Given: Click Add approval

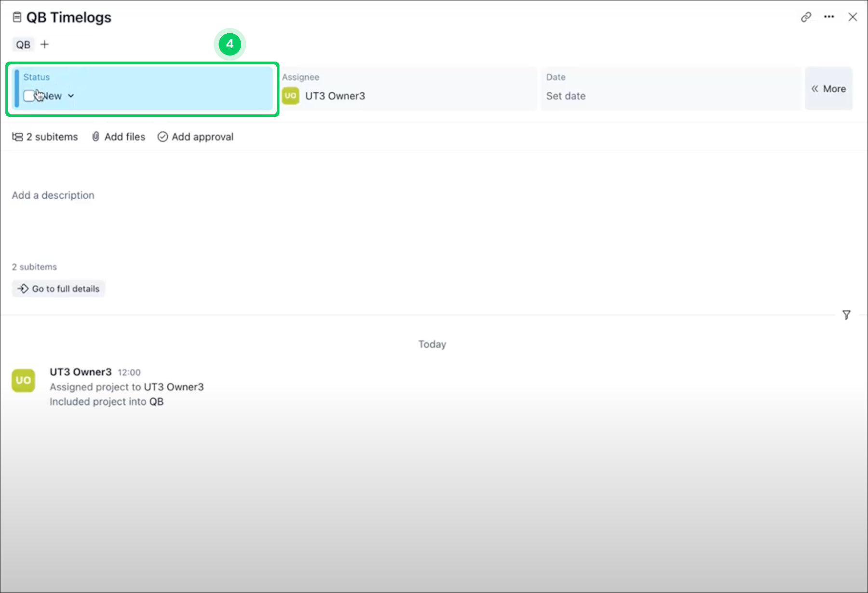Looking at the screenshot, I should pyautogui.click(x=195, y=137).
